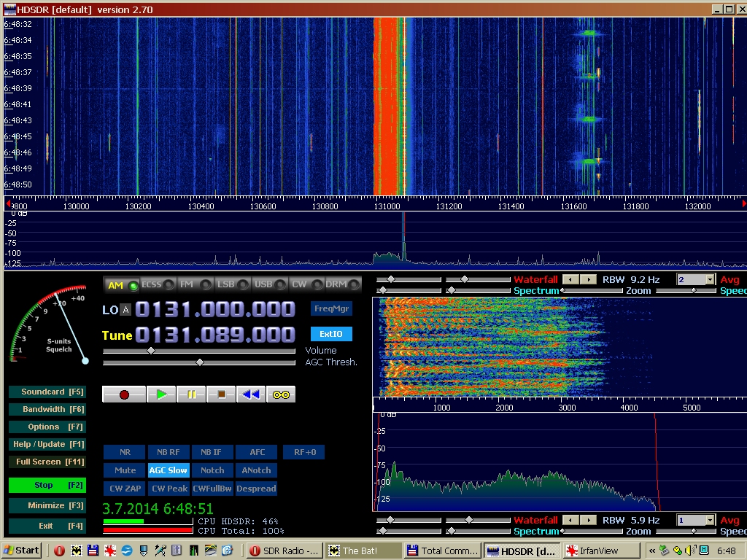Click upper waterfall left arrow button
Viewport: 747px width, 560px height.
tap(570, 279)
